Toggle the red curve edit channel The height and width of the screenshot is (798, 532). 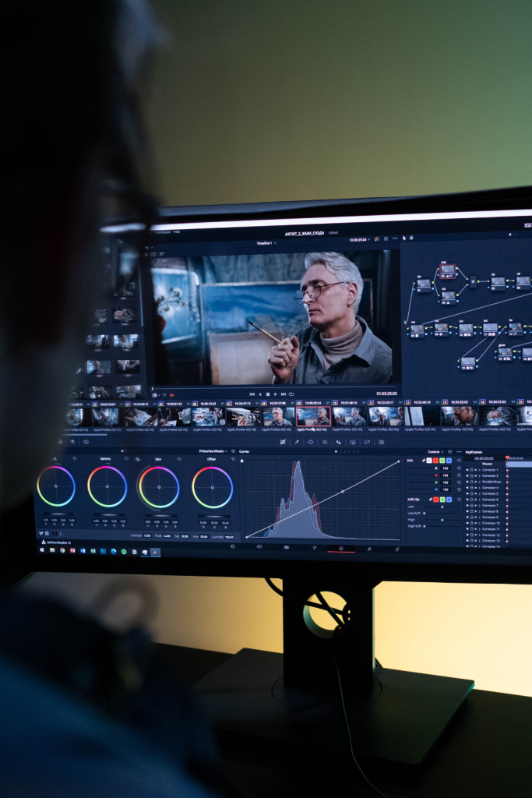point(435,461)
